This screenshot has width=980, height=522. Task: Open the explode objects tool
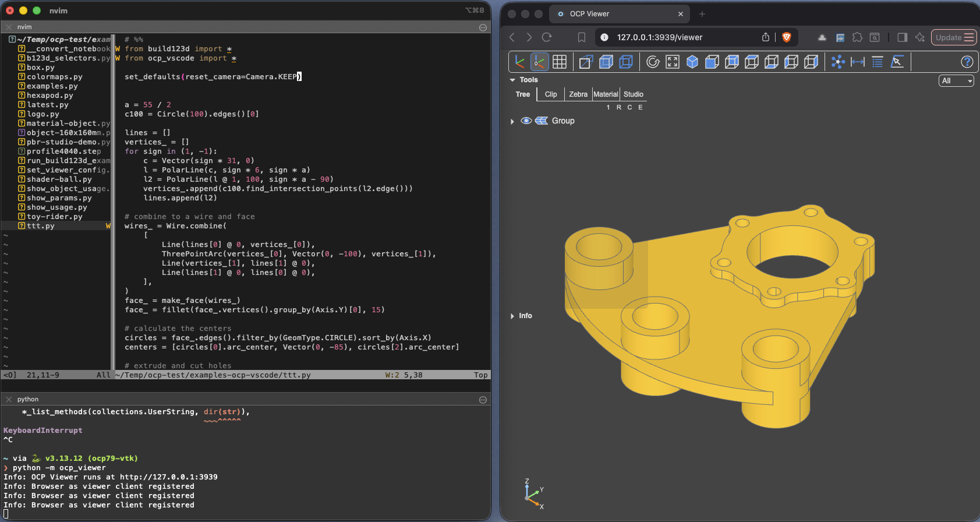[838, 62]
